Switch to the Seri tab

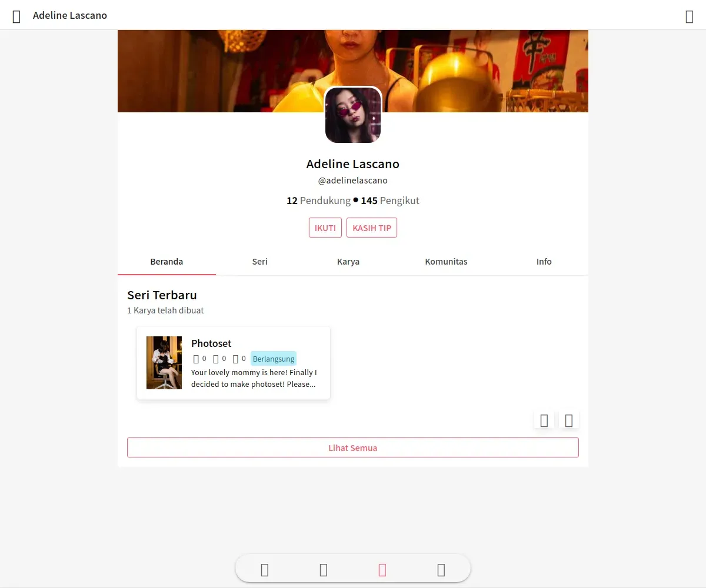[259, 262]
